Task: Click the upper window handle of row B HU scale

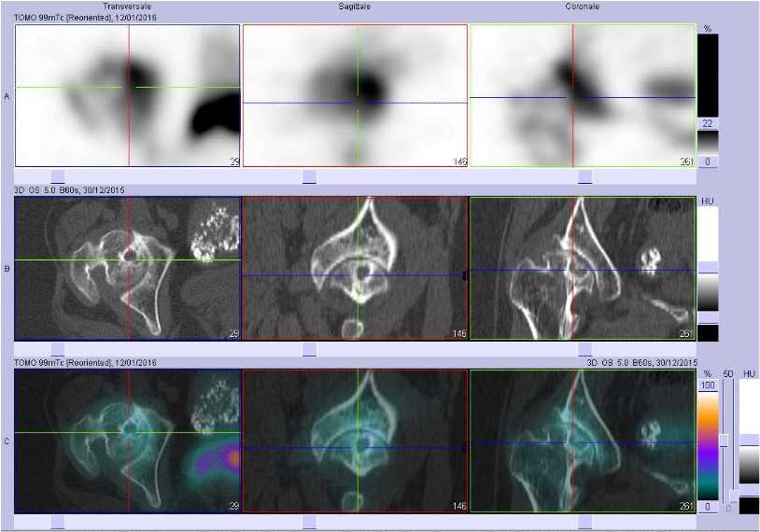Action: tap(708, 268)
